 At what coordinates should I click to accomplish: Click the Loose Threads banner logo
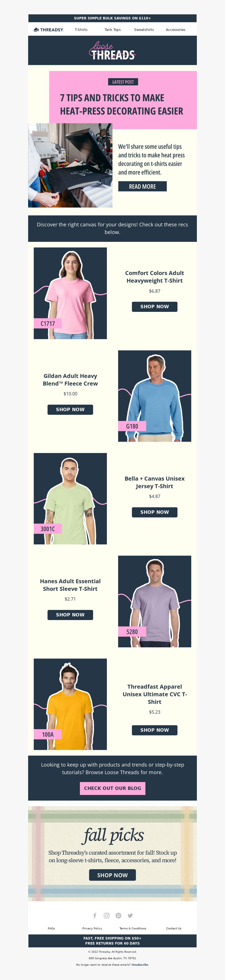[x=113, y=51]
